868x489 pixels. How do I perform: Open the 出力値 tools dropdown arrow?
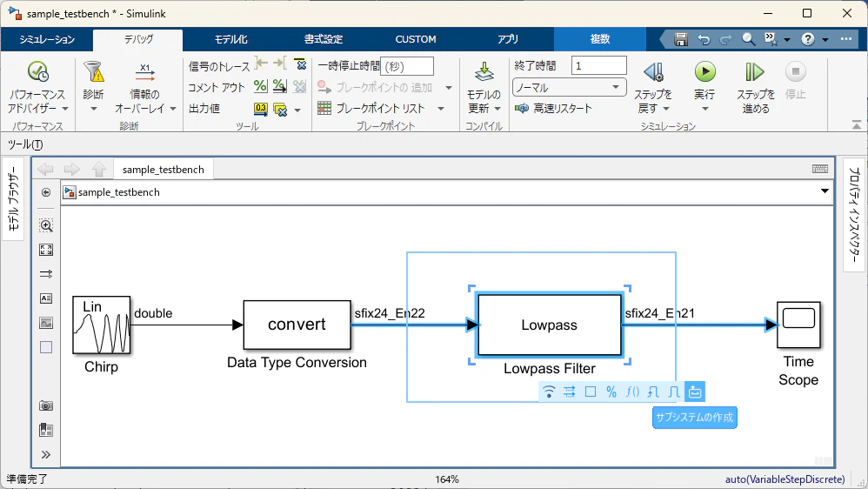point(297,110)
